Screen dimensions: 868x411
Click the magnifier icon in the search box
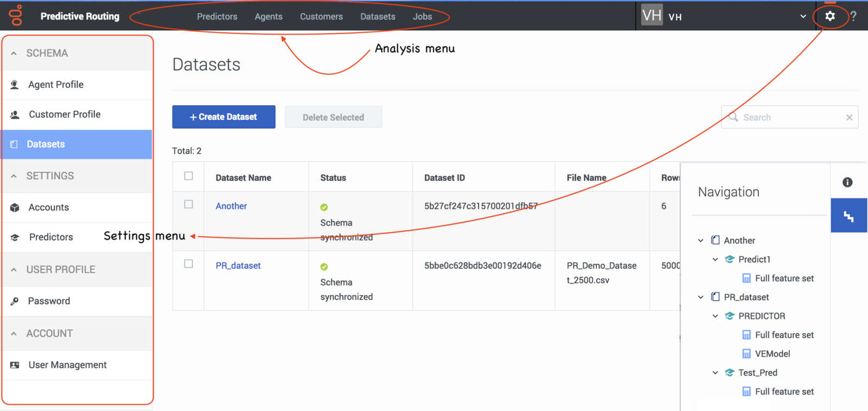pos(733,117)
